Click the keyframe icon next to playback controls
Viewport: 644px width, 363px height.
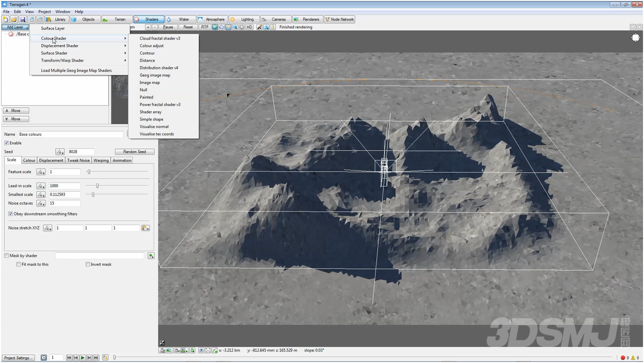105,357
